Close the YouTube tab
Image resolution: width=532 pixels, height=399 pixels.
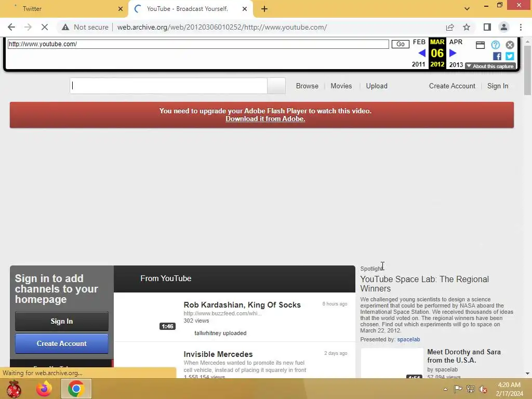click(x=245, y=9)
